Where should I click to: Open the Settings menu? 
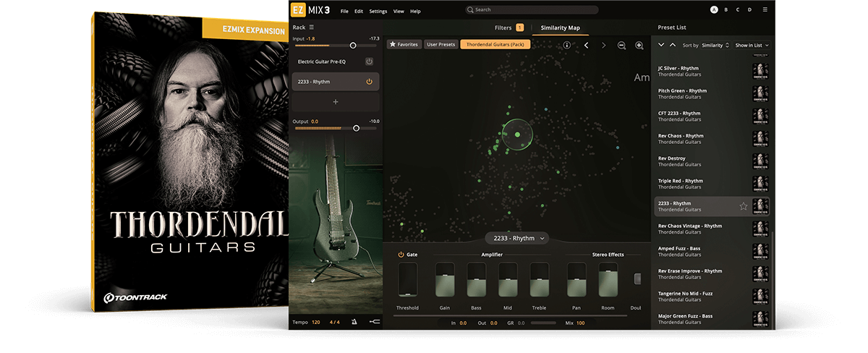[378, 11]
